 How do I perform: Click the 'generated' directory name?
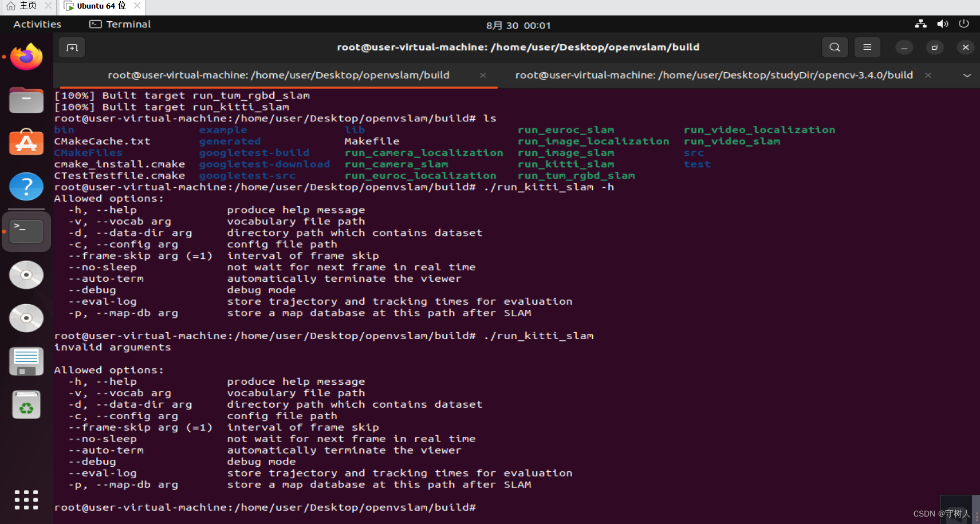[x=230, y=141]
